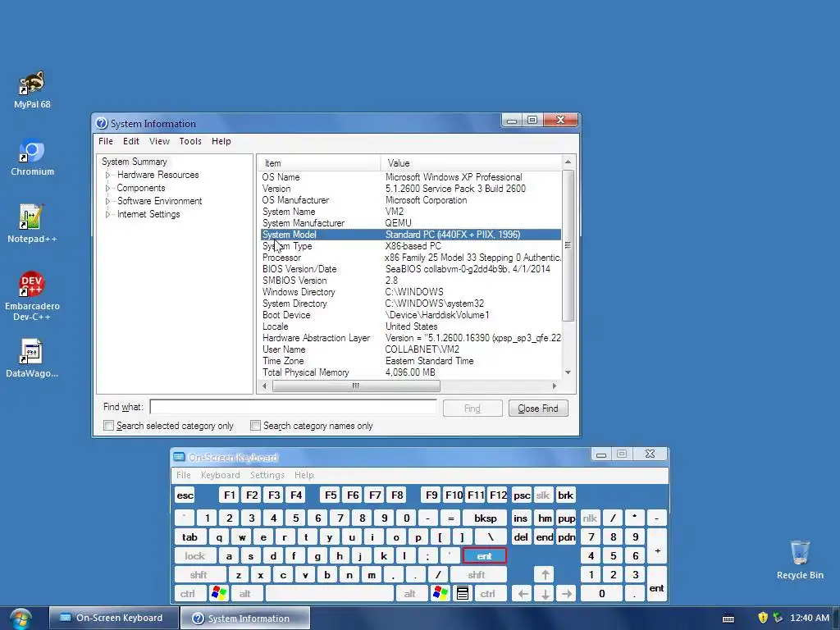Toggle the right shft key on the keyboard
The width and height of the screenshot is (840, 630).
click(477, 574)
